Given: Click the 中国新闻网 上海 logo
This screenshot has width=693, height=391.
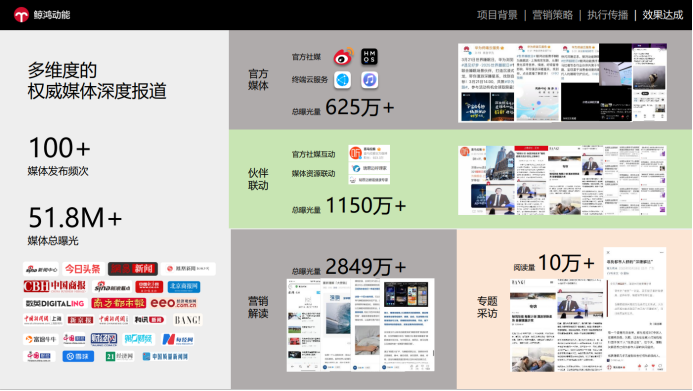Looking at the screenshot, I should pos(43,319).
